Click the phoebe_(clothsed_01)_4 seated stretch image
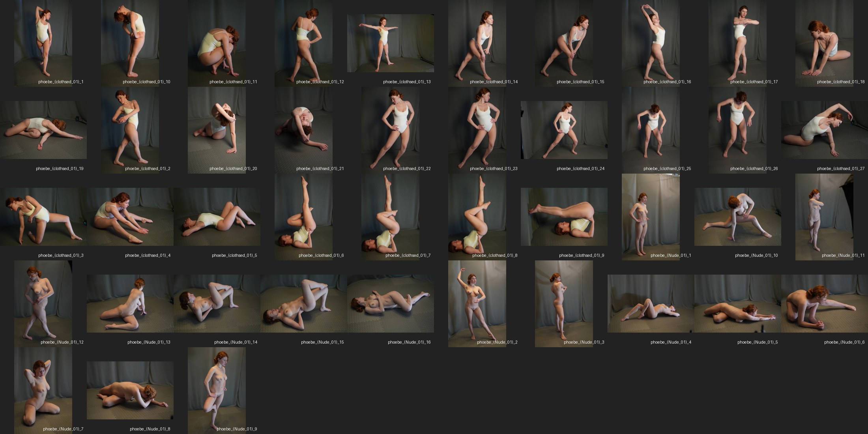The height and width of the screenshot is (434, 868). 130,217
